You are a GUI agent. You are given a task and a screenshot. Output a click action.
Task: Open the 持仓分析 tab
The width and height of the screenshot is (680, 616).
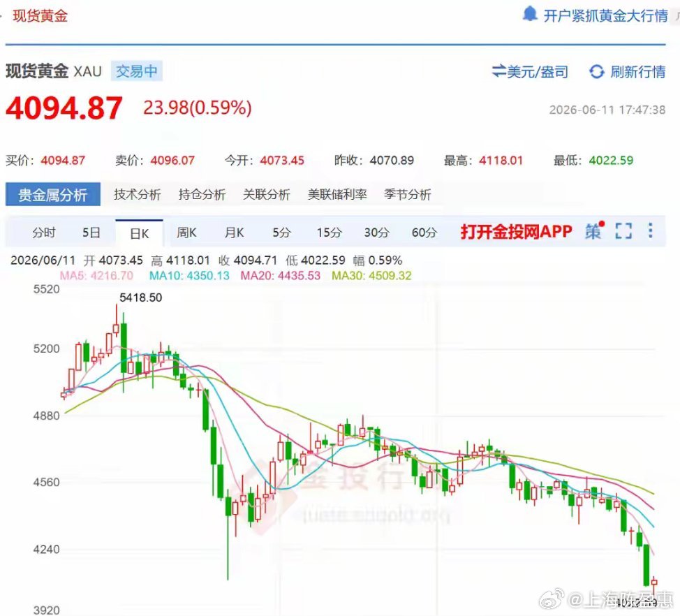(x=202, y=194)
